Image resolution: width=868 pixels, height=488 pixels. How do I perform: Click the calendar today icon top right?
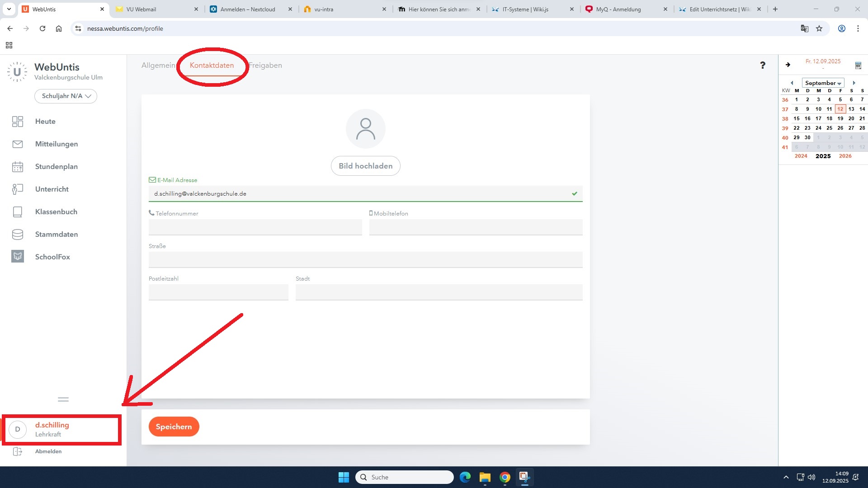pyautogui.click(x=858, y=66)
